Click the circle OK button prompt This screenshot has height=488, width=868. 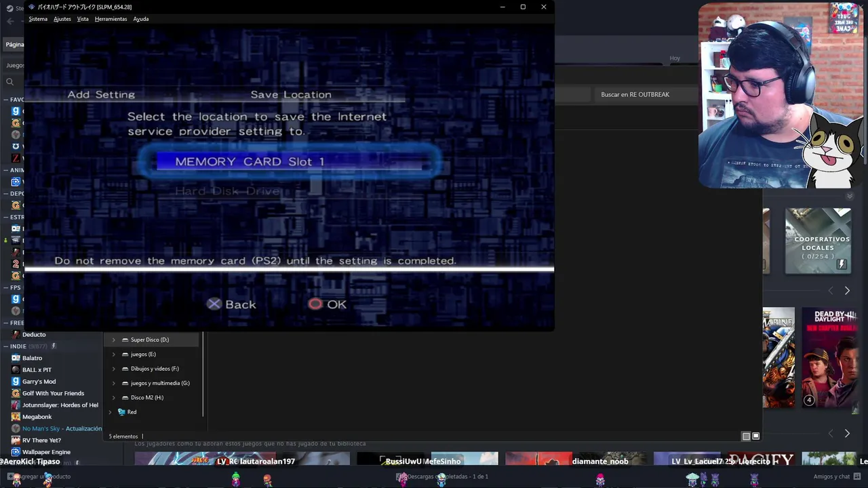point(328,304)
